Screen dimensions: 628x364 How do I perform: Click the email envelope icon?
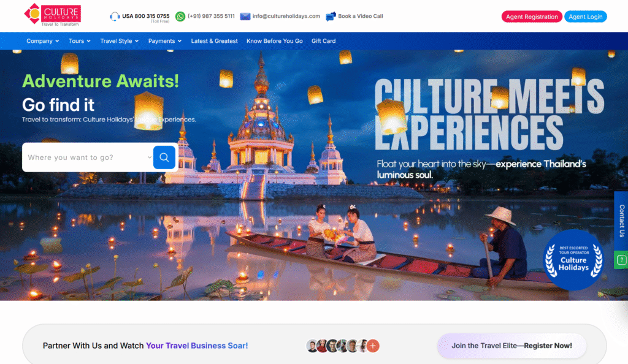click(245, 17)
